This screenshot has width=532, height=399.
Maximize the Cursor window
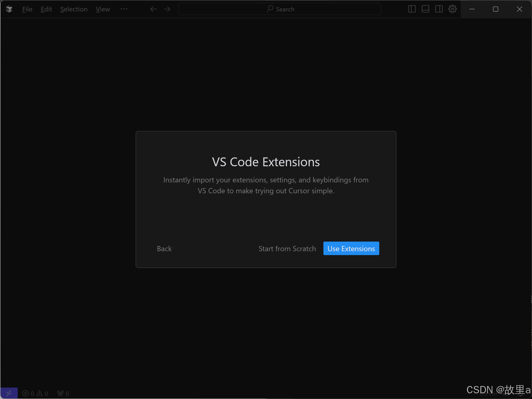495,9
